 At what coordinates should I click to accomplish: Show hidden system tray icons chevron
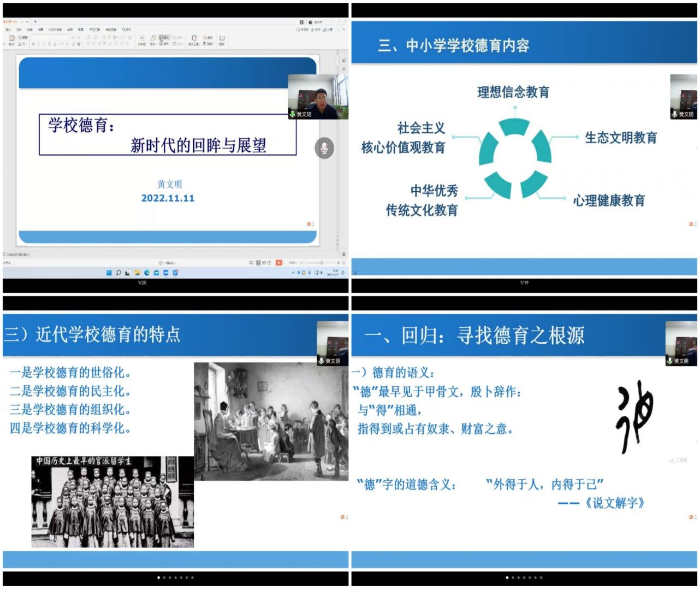(x=293, y=273)
